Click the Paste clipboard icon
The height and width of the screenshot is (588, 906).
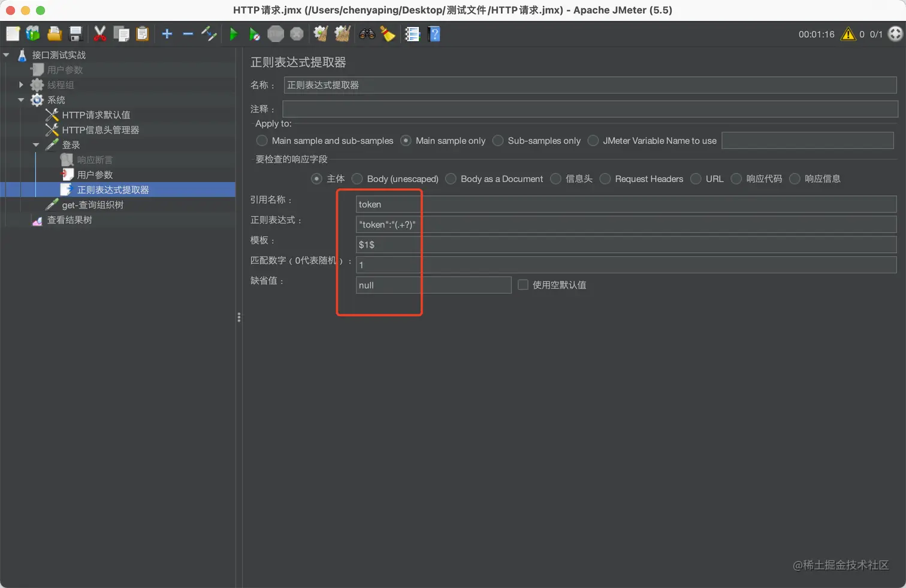point(142,34)
